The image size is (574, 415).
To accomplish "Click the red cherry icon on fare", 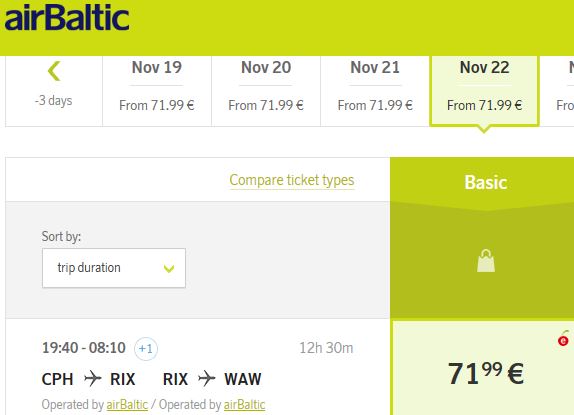I will pyautogui.click(x=563, y=339).
